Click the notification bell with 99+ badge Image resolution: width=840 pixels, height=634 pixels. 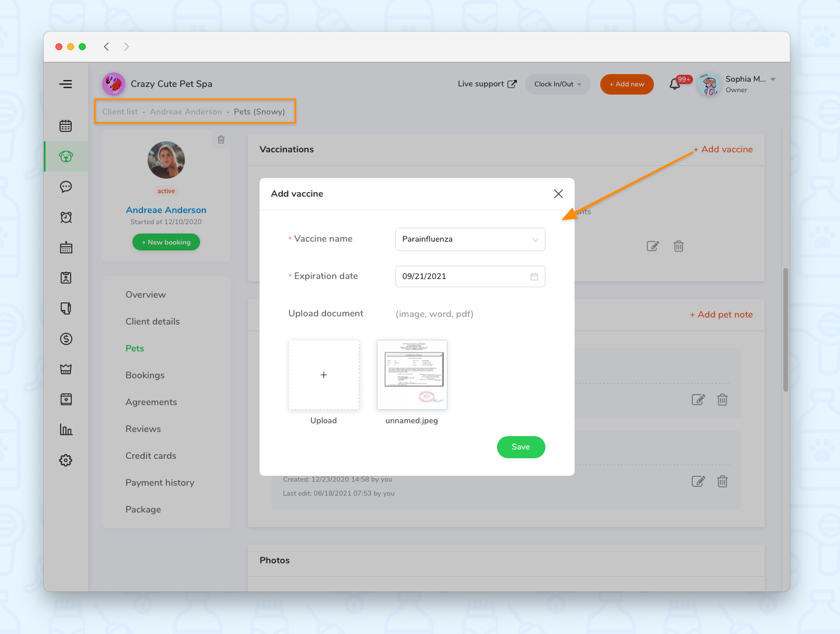[675, 84]
